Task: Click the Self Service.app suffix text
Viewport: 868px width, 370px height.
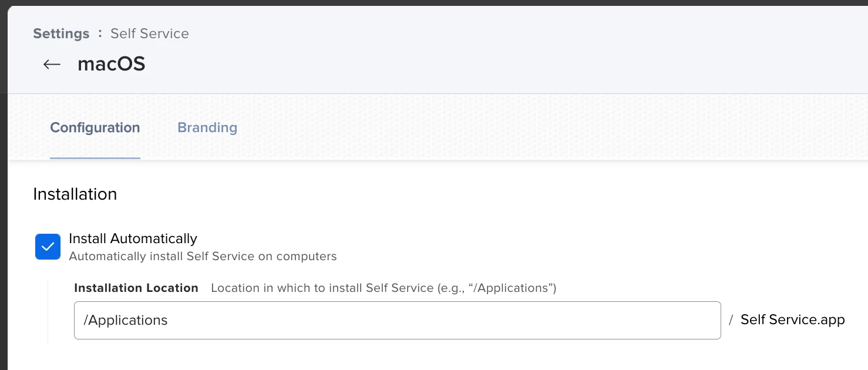Action: click(793, 319)
